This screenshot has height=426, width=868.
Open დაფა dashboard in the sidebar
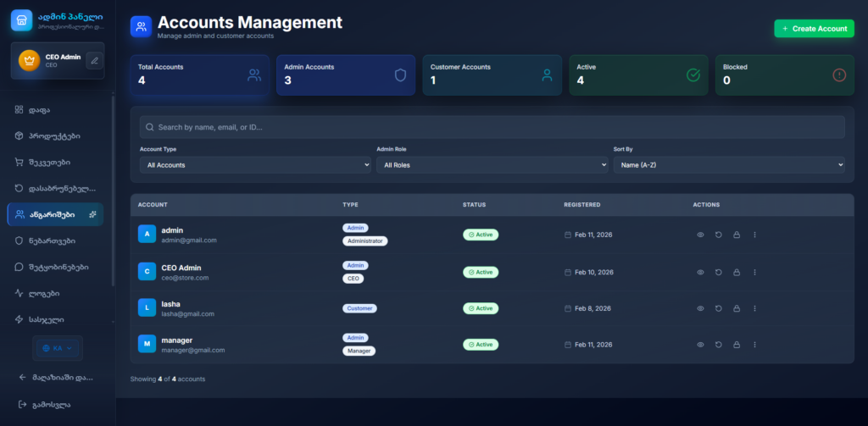click(55, 109)
